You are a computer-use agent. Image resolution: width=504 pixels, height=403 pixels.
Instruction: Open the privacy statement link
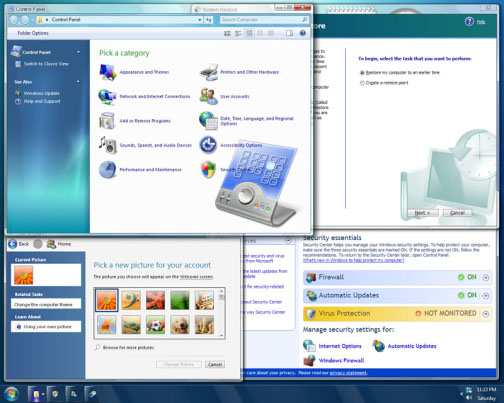(x=348, y=373)
